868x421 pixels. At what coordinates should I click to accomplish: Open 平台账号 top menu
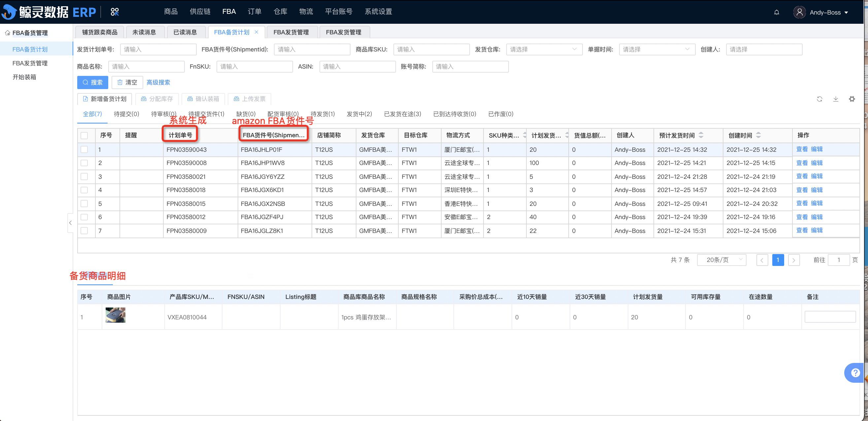tap(339, 12)
